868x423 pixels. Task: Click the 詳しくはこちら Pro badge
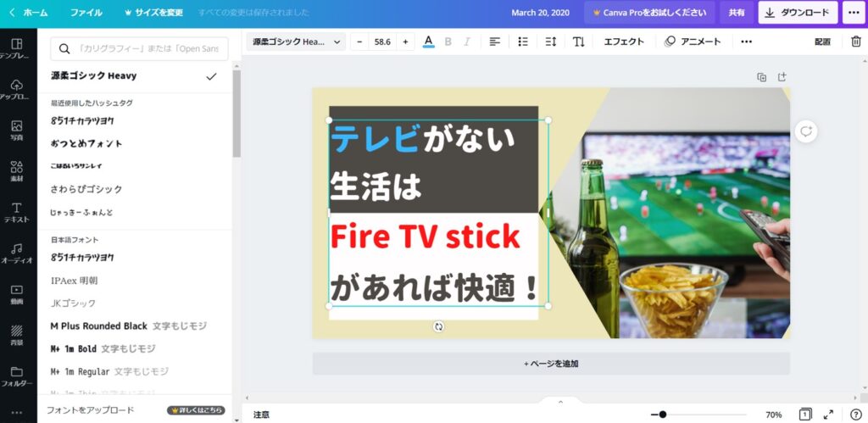click(196, 410)
